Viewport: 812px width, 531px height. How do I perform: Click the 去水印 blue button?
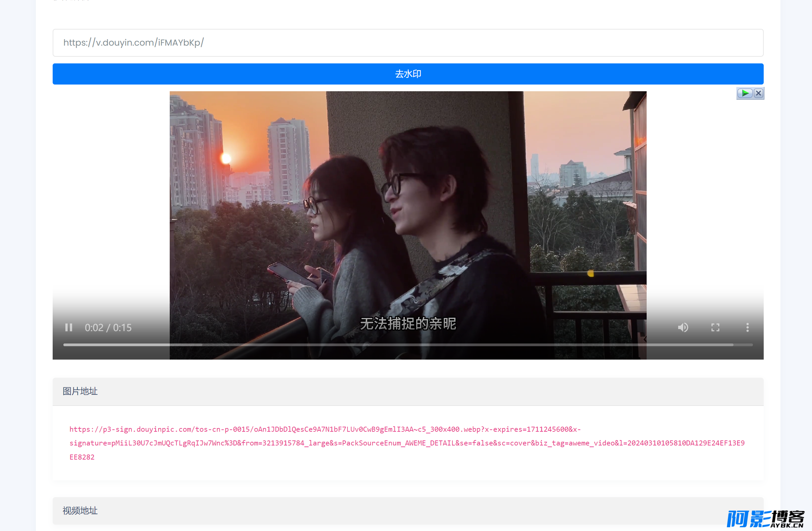(408, 74)
